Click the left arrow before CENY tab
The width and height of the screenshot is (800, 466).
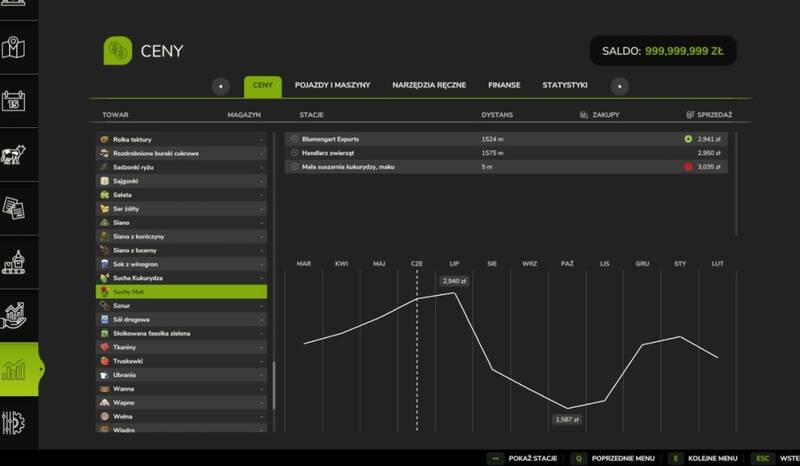(x=220, y=86)
